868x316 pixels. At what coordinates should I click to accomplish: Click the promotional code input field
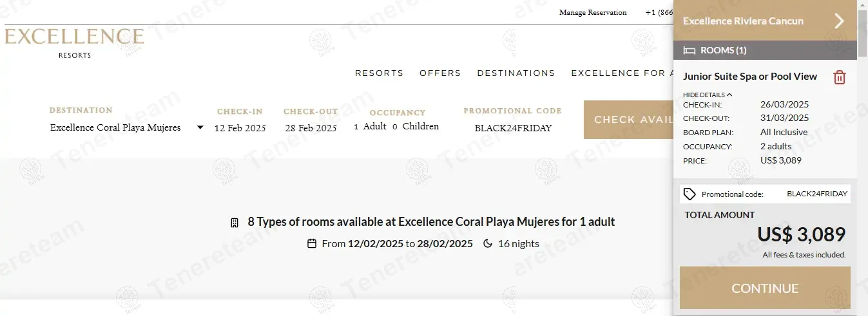pos(513,128)
